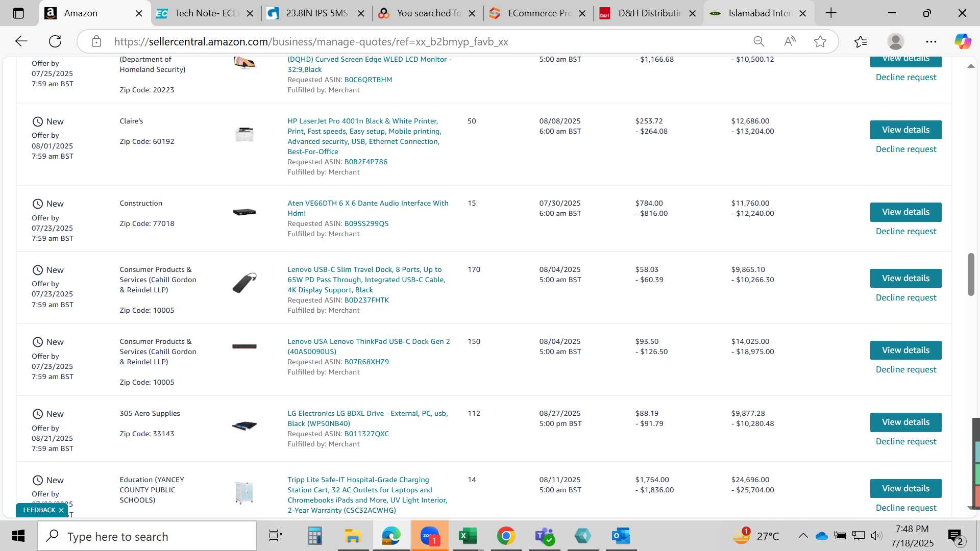980x551 pixels.
Task: View details for HP LaserJet Pro quote
Action: click(905, 130)
